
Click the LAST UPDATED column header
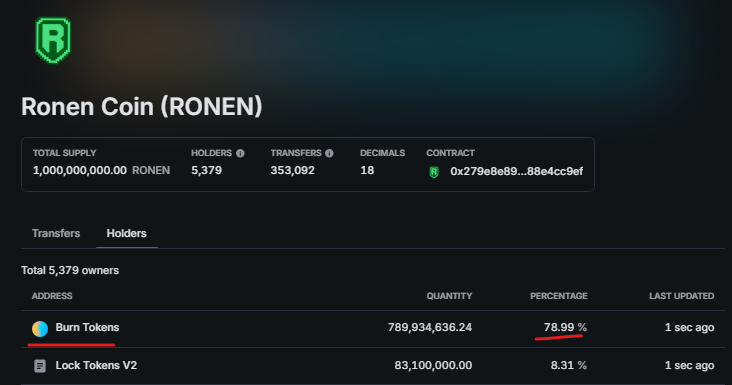point(682,296)
